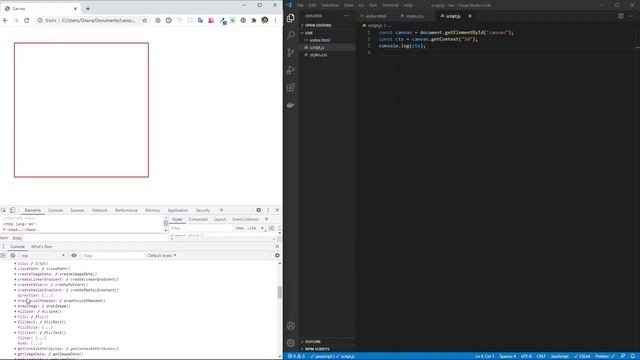Toggle the :hov element state pane
This screenshot has height=360, width=640.
pyautogui.click(x=240, y=228)
